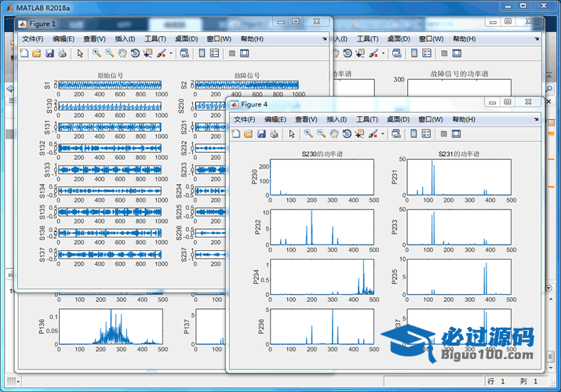Select the Edit Plot arrow in Figure 4
561x392 pixels.
(292, 134)
